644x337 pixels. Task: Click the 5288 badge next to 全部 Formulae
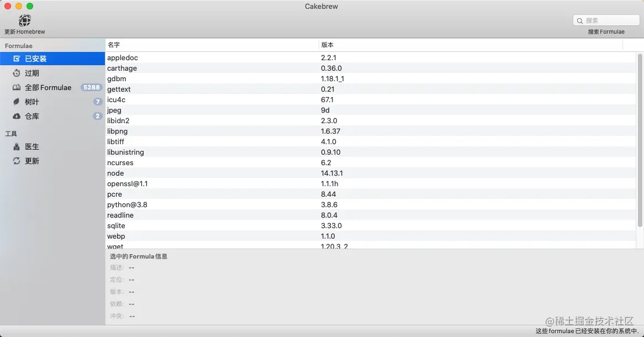(91, 87)
